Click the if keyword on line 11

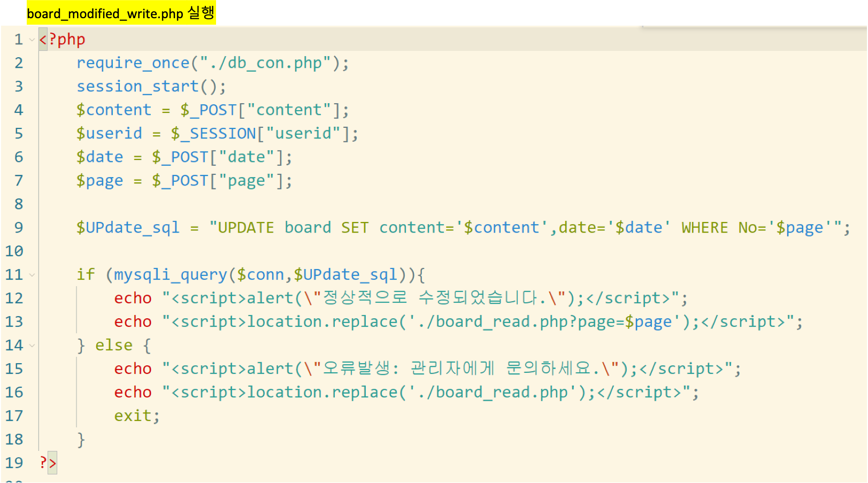(x=86, y=275)
